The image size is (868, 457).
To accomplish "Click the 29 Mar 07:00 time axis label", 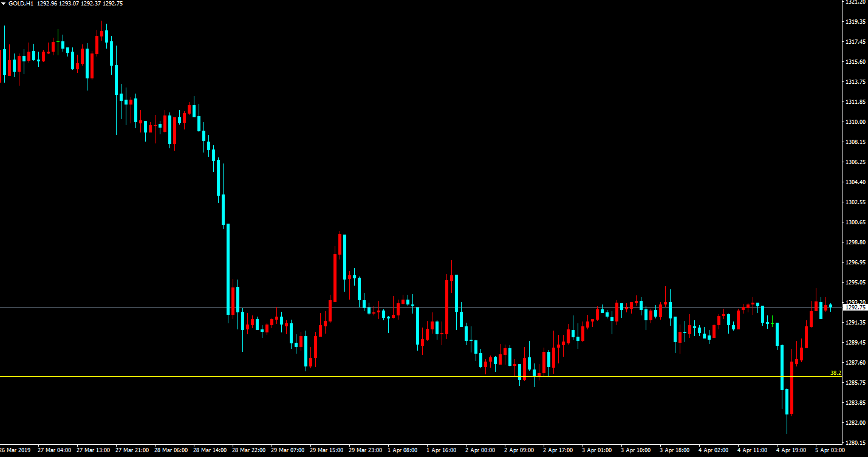I will pyautogui.click(x=287, y=450).
